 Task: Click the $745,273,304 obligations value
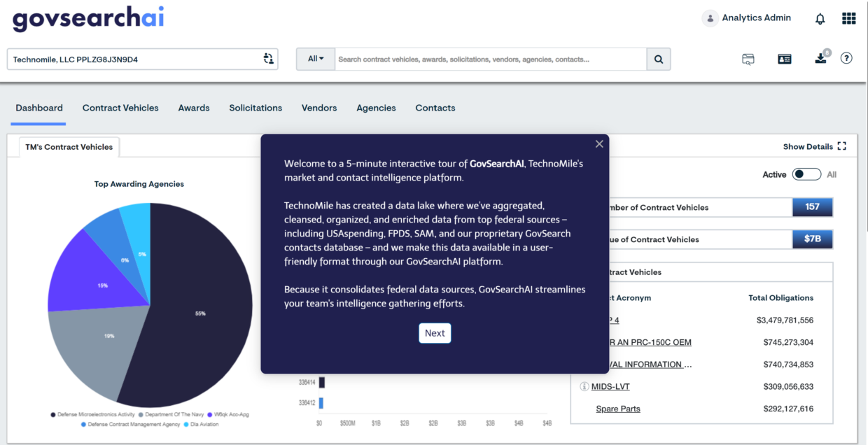(788, 342)
